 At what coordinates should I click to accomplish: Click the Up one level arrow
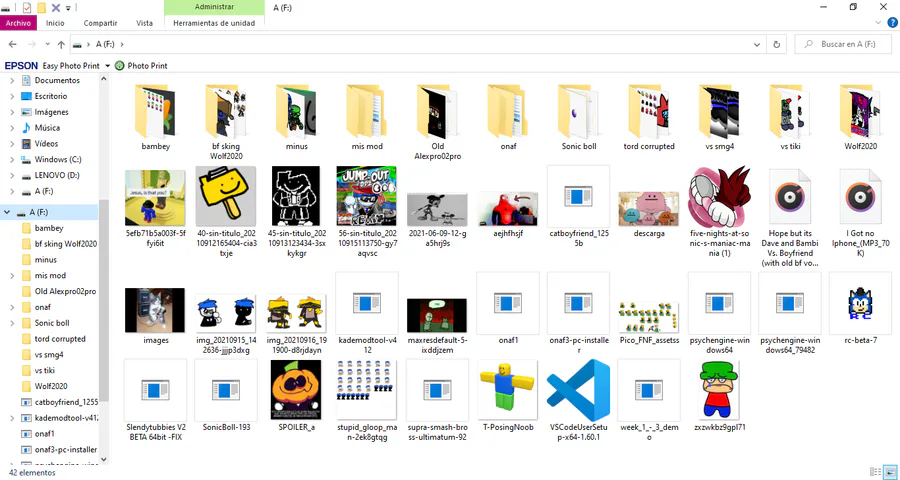[61, 44]
